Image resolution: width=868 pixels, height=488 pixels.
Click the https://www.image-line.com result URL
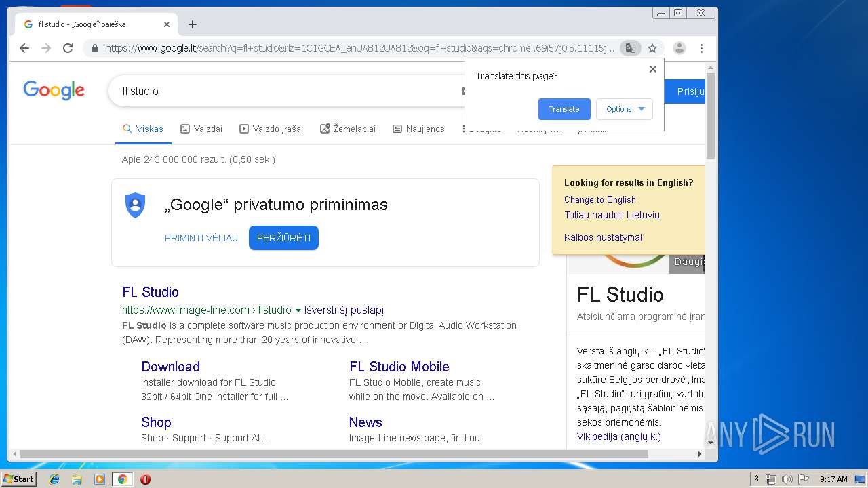(207, 310)
